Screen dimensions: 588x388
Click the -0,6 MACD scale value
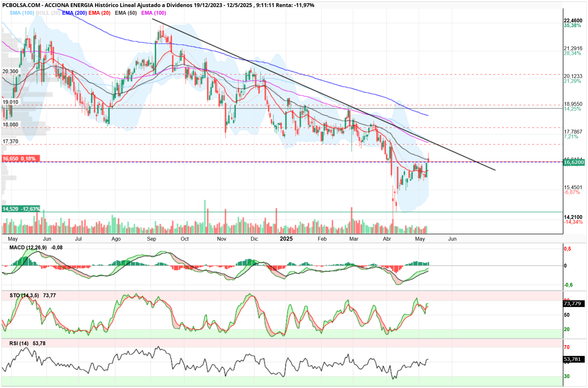pyautogui.click(x=568, y=285)
